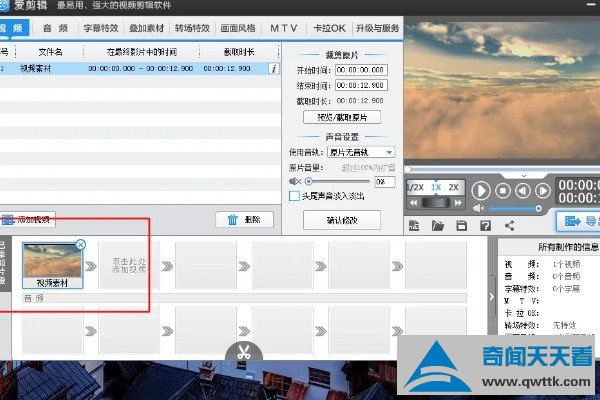
Task: Click the info icon on the 视频素材 row
Action: click(274, 69)
